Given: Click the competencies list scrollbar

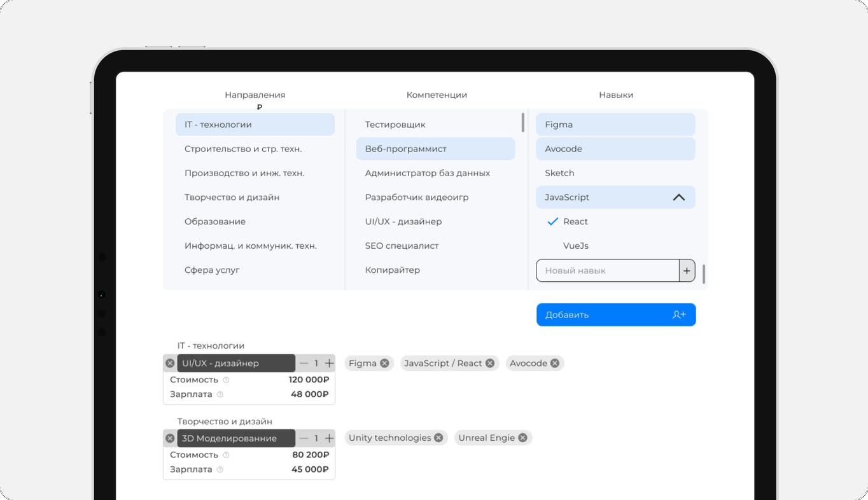Looking at the screenshot, I should pyautogui.click(x=523, y=122).
